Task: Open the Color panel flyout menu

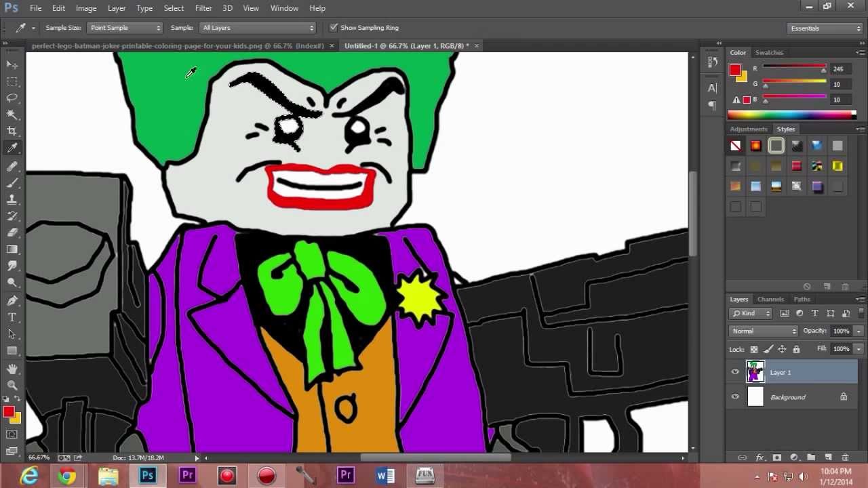Action: 861,53
